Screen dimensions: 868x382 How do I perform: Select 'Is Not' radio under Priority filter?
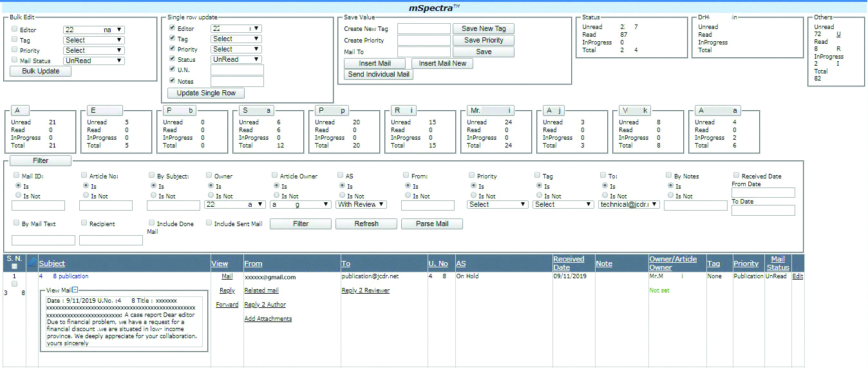coord(474,196)
